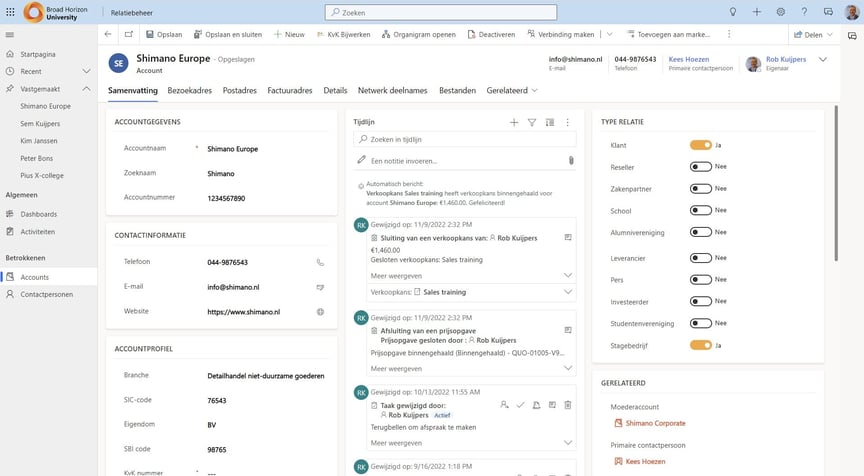Toggle the Reseller switch
864x476 pixels.
coord(701,166)
